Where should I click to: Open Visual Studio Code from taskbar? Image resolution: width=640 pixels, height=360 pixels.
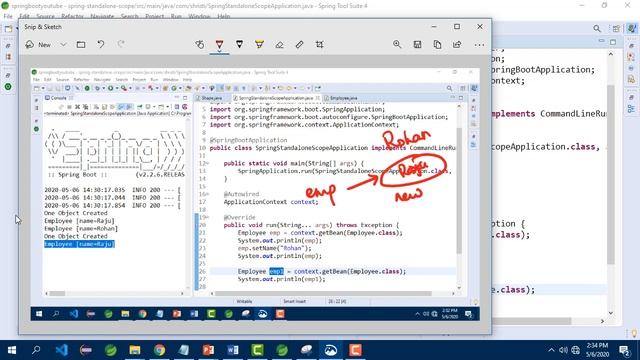pos(61,350)
